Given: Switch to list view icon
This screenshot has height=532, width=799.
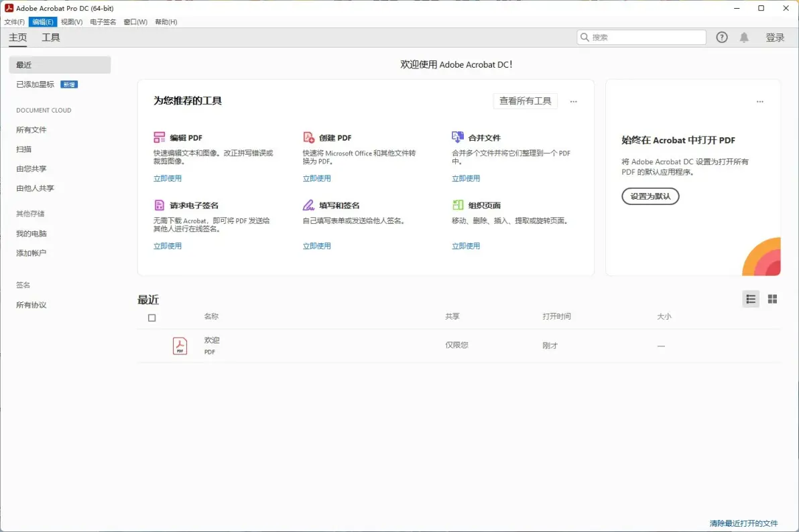Looking at the screenshot, I should click(751, 299).
